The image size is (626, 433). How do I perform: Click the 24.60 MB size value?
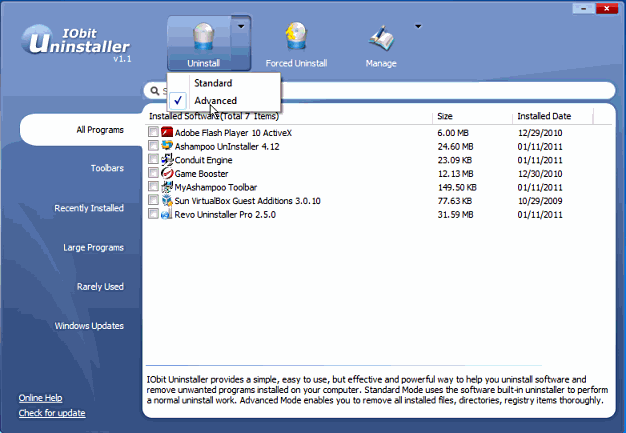(x=455, y=146)
